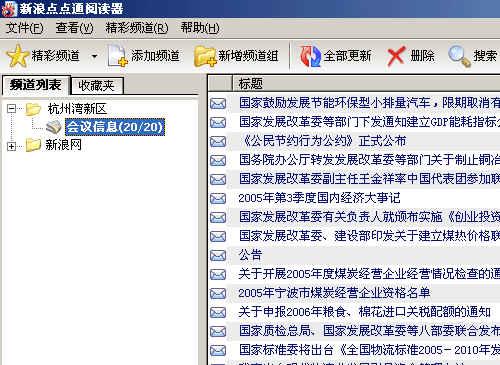Click envelope icon for 副主任王金祥 article
This screenshot has height=365, width=500.
coord(218,180)
